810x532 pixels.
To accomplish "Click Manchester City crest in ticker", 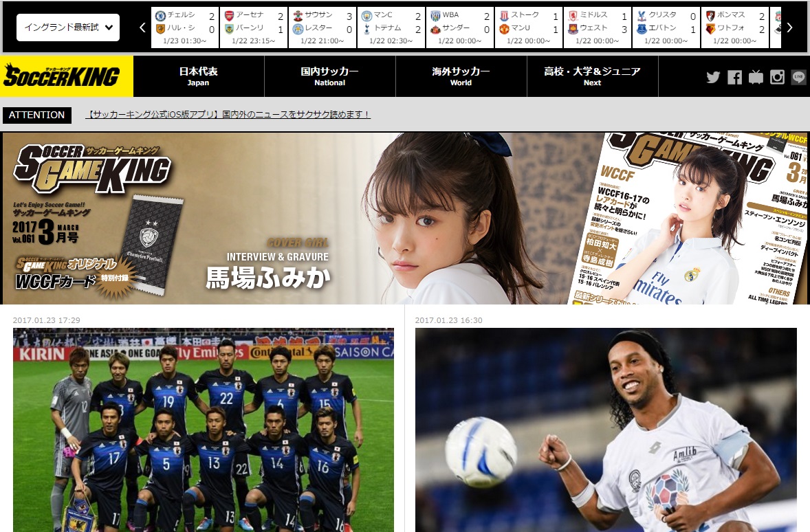I will 366,16.
